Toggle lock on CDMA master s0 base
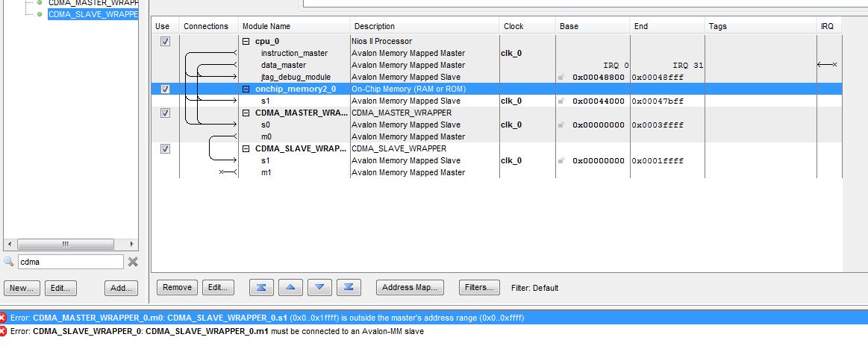Viewport: 868px width, 346px height. (x=561, y=125)
